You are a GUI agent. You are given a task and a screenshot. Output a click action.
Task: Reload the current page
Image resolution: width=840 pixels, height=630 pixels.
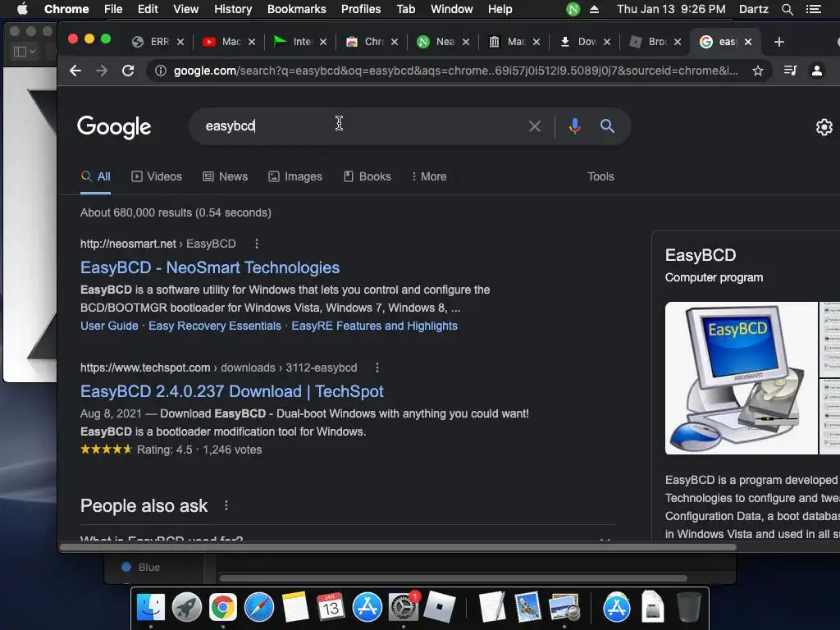128,71
